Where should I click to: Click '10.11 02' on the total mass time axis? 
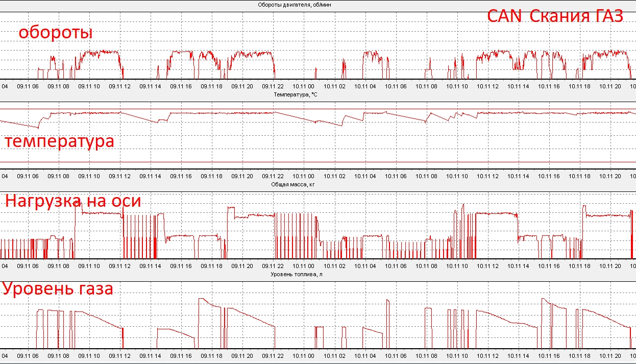[x=334, y=266]
